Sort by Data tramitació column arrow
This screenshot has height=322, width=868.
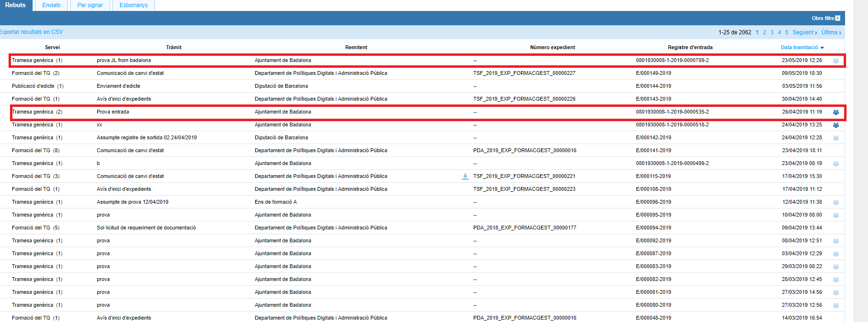coord(822,48)
